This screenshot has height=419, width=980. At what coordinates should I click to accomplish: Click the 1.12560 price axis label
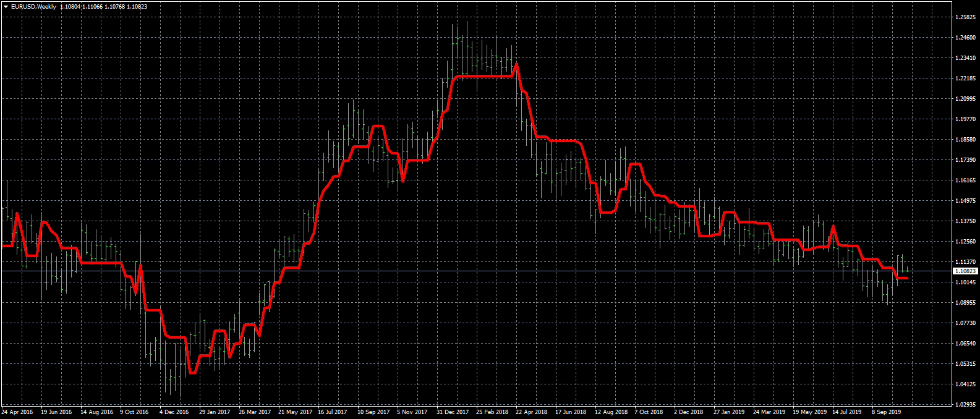(965, 242)
